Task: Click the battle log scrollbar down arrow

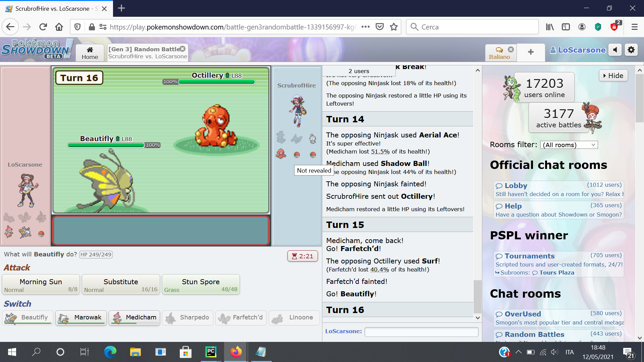Action: (x=478, y=318)
